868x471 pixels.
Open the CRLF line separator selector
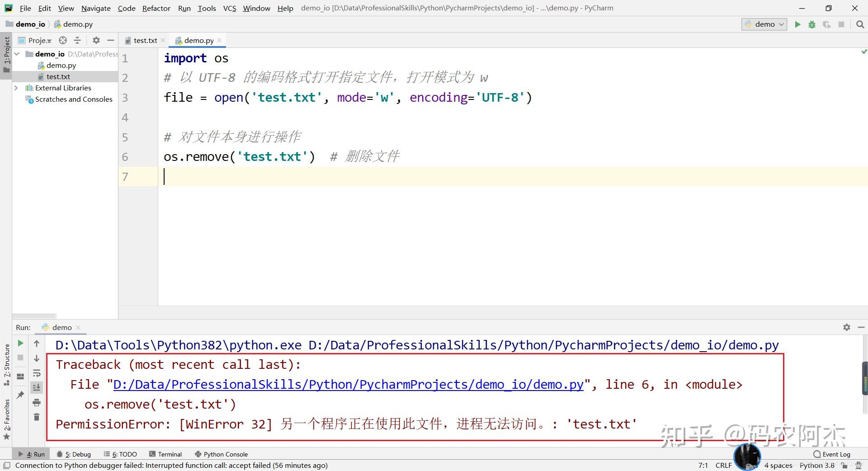click(723, 465)
